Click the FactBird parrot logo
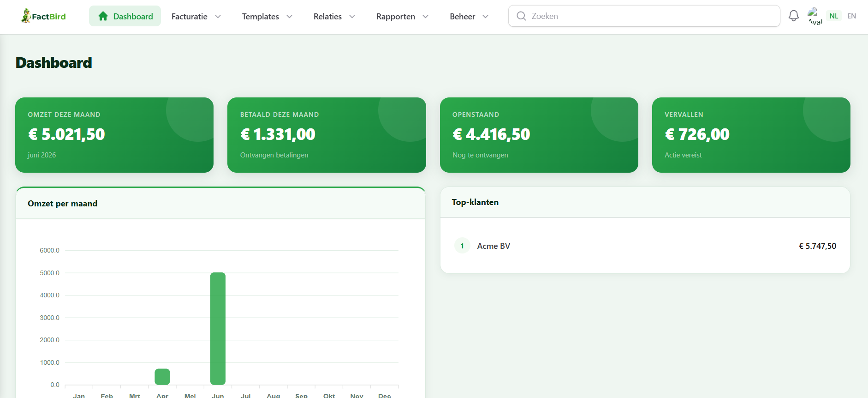The image size is (868, 398). 25,16
